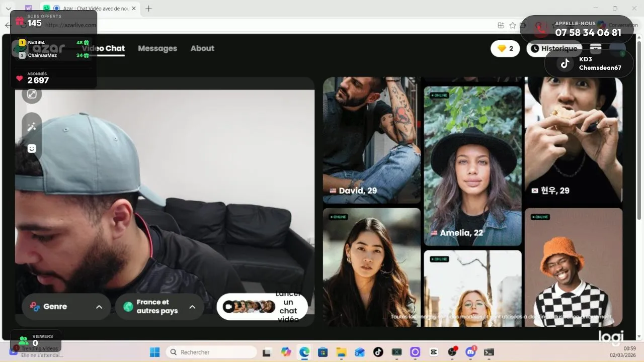Open the long dark-haired woman's online card
This screenshot has height=362, width=644.
click(x=371, y=267)
